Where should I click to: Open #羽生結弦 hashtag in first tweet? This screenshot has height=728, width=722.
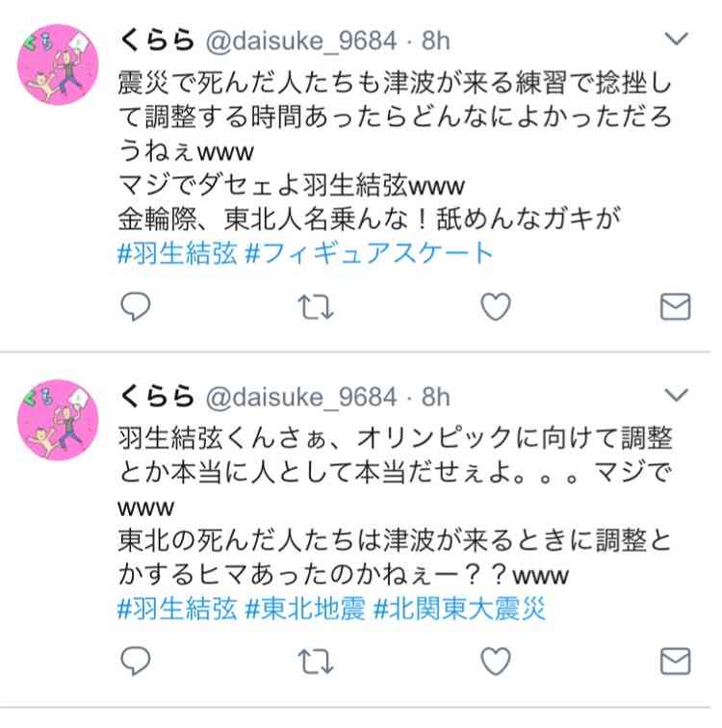point(177,253)
